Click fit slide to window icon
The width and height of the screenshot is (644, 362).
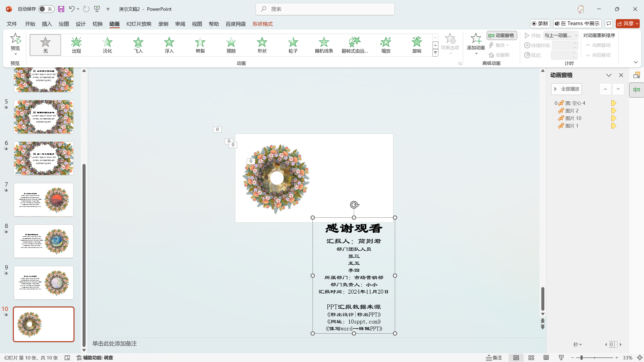pos(639,357)
